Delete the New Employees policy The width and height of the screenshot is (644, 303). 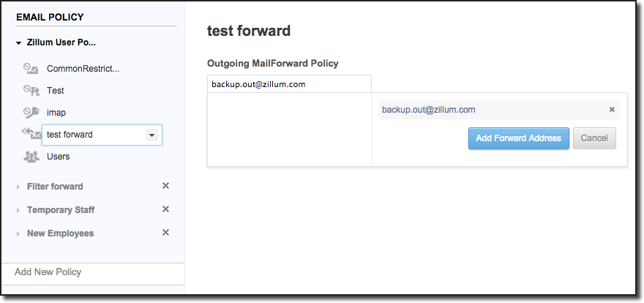[165, 233]
